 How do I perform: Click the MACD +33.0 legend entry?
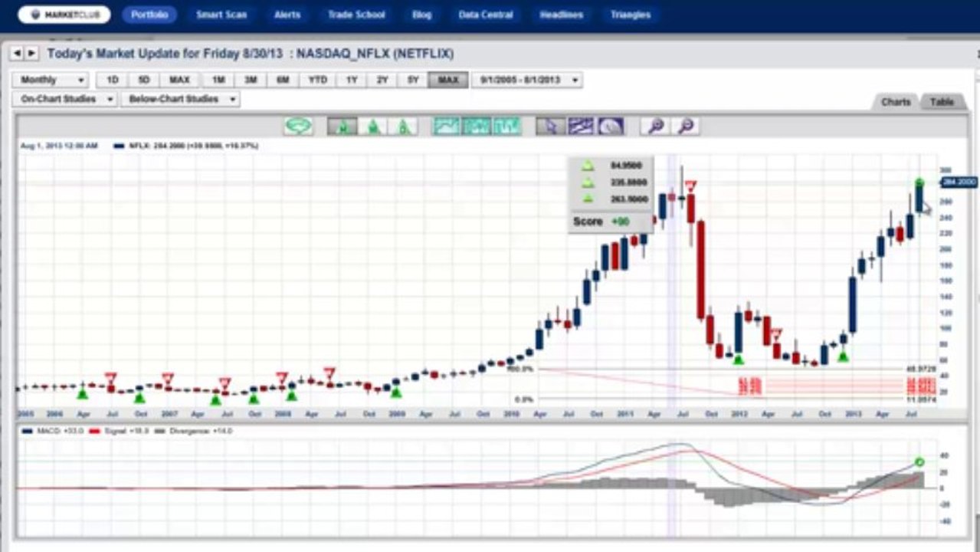(x=51, y=432)
